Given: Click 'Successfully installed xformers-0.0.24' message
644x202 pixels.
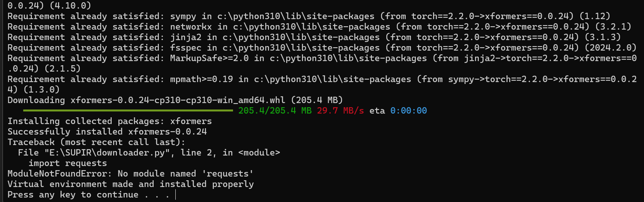Looking at the screenshot, I should coord(107,132).
